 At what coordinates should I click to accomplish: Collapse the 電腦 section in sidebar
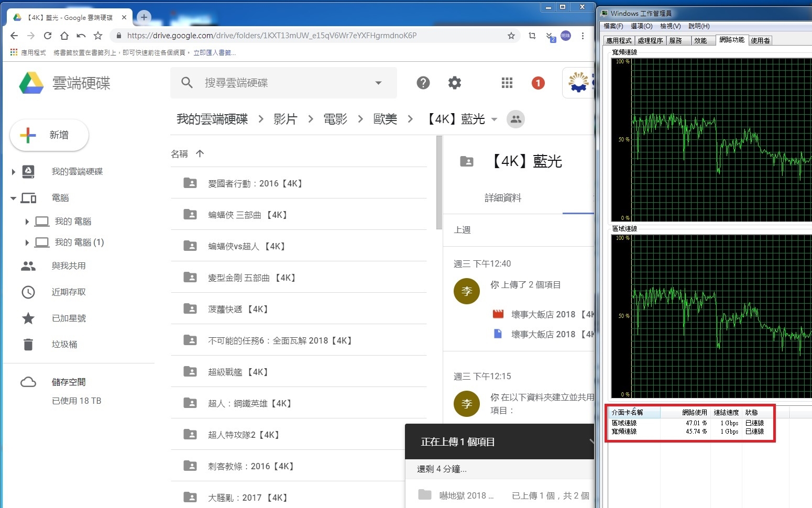(x=14, y=198)
